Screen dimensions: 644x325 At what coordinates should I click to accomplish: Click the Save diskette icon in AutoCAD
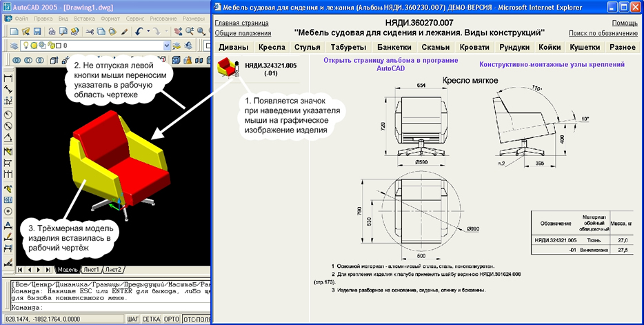pyautogui.click(x=37, y=31)
